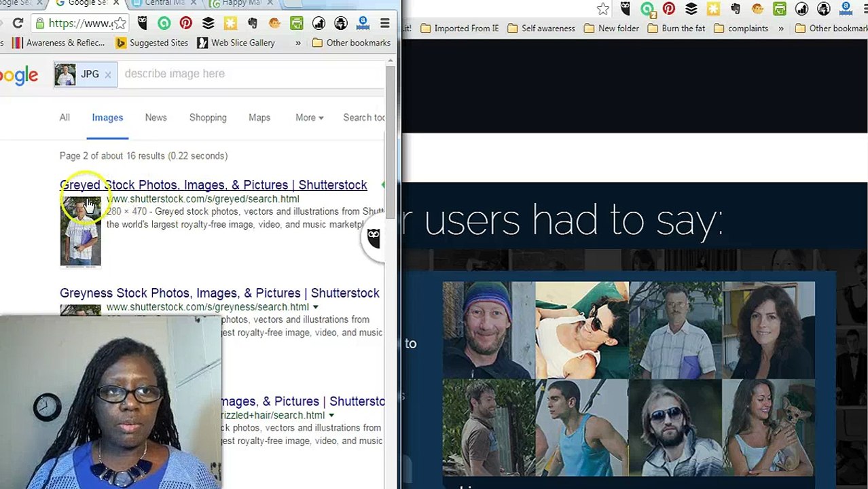Select the All search tab
The height and width of the screenshot is (489, 868).
65,117
